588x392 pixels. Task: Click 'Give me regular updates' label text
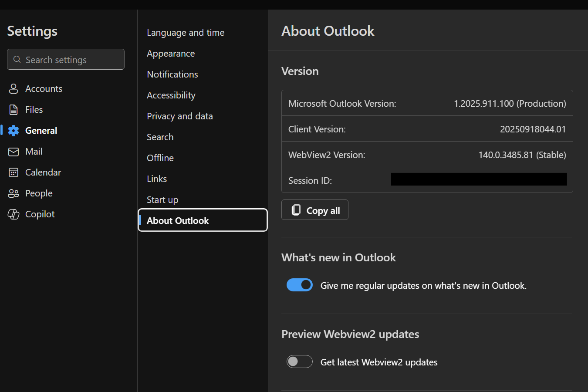tap(423, 286)
